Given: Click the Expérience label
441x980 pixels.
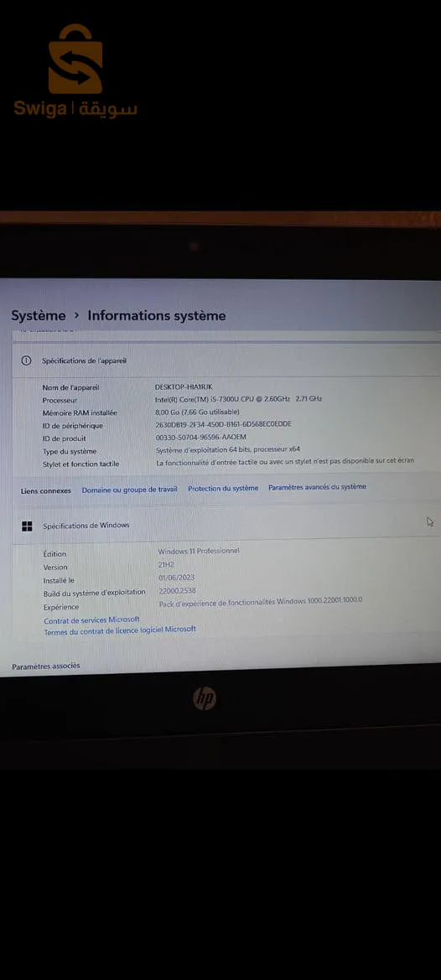Looking at the screenshot, I should coord(61,607).
